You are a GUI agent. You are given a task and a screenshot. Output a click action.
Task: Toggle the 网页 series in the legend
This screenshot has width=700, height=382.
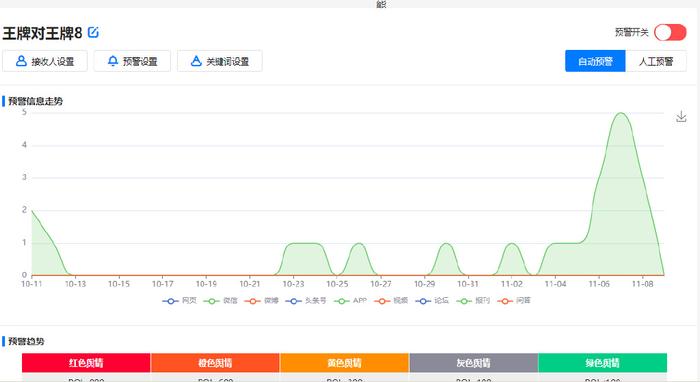[x=179, y=301]
